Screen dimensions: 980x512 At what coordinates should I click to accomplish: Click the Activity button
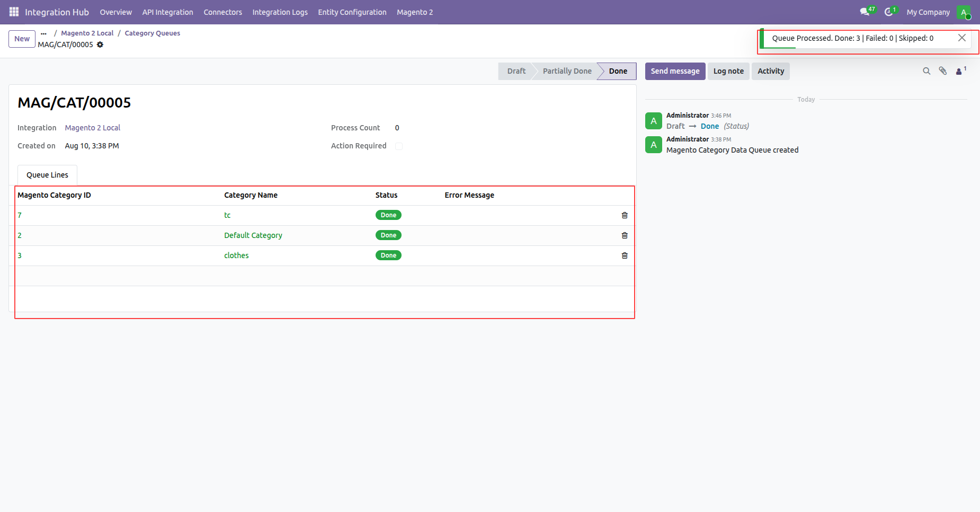click(x=771, y=71)
